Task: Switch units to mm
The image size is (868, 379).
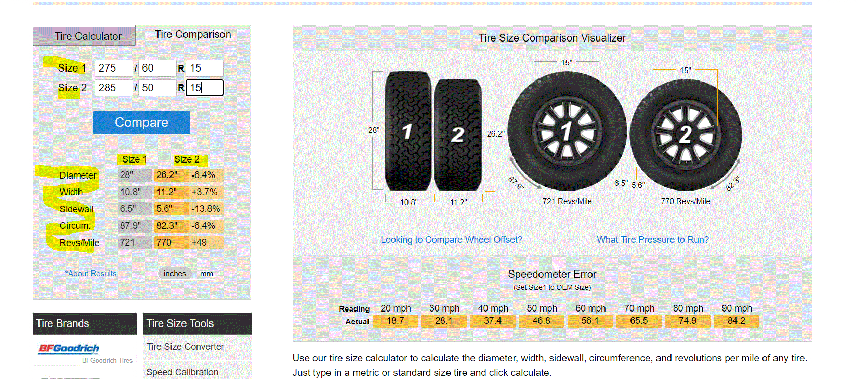Action: point(206,274)
